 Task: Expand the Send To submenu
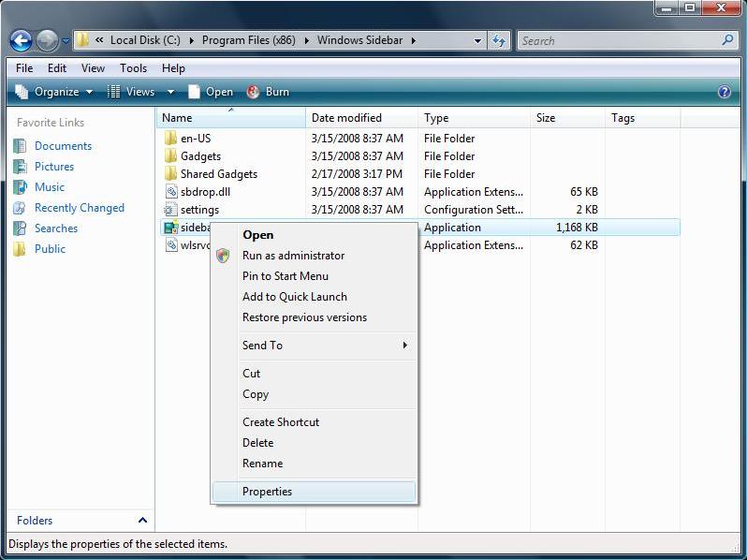click(x=315, y=345)
